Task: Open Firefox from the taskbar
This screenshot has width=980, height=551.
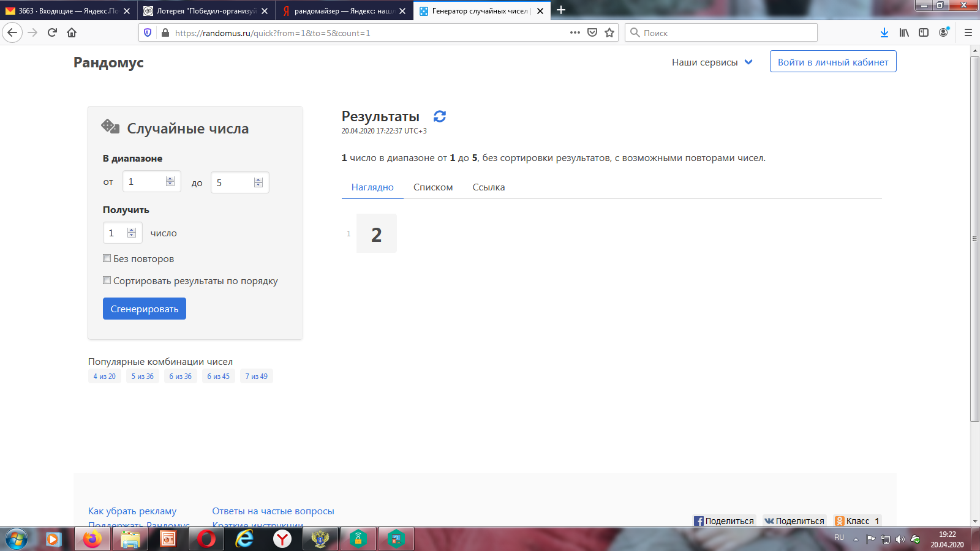Action: coord(92,539)
